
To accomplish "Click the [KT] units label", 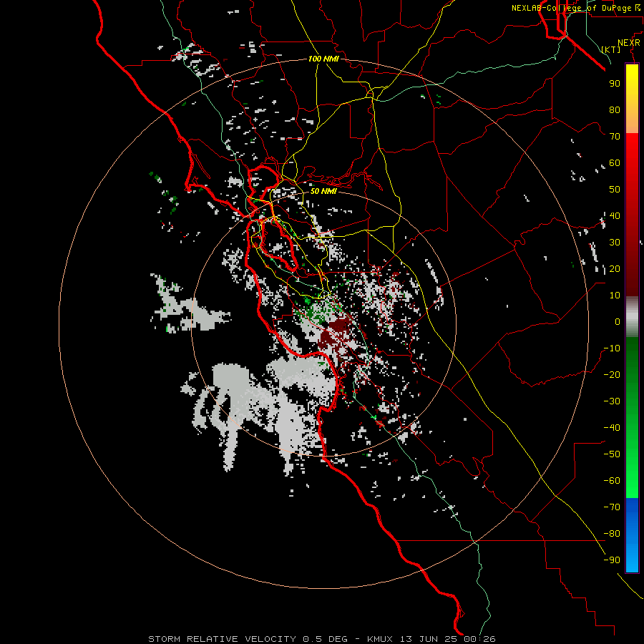I will coord(611,49).
